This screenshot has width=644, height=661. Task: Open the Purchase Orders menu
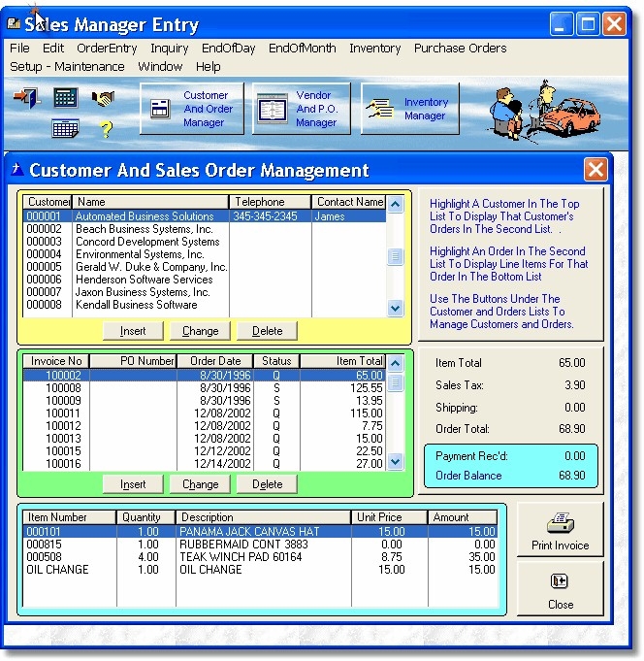(x=460, y=49)
